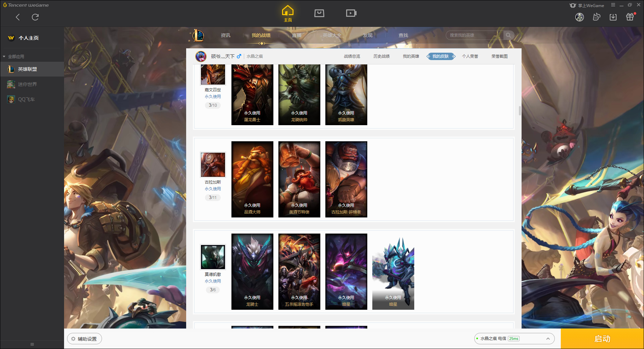Open the gift box icon
Image resolution: width=644 pixels, height=349 pixels.
(x=630, y=17)
